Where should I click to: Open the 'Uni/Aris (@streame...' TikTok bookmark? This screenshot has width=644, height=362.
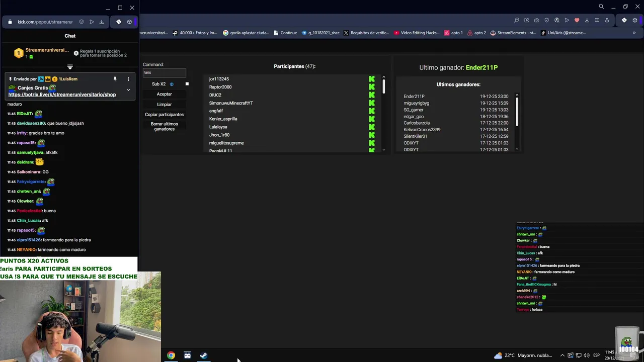point(563,33)
